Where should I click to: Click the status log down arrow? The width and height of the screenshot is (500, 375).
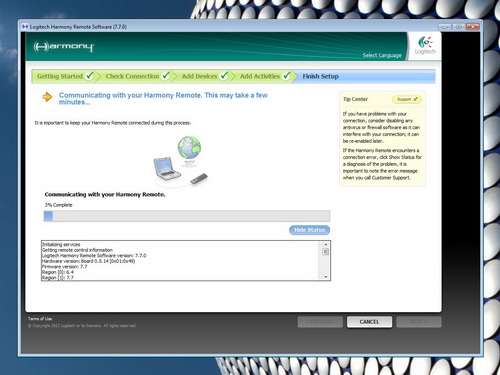click(326, 277)
